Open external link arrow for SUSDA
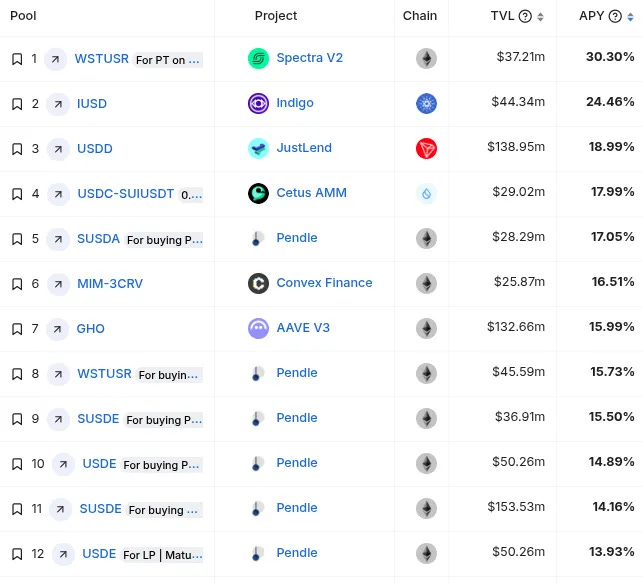 tap(58, 239)
